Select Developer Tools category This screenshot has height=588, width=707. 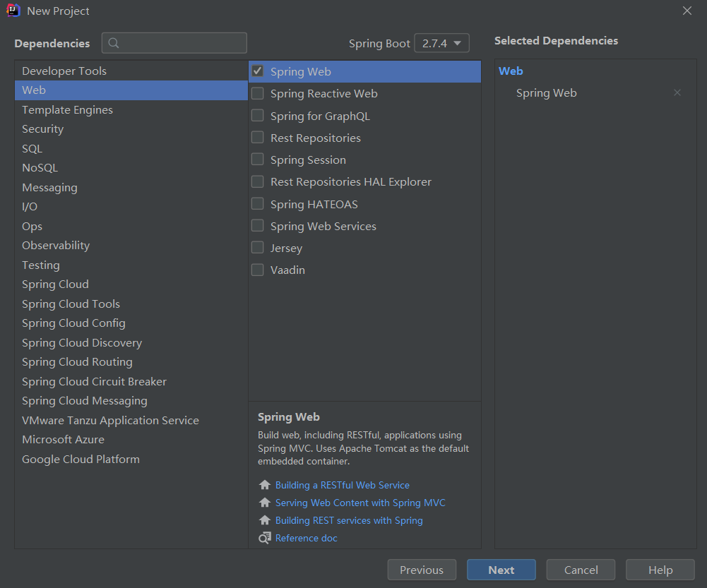pos(131,71)
